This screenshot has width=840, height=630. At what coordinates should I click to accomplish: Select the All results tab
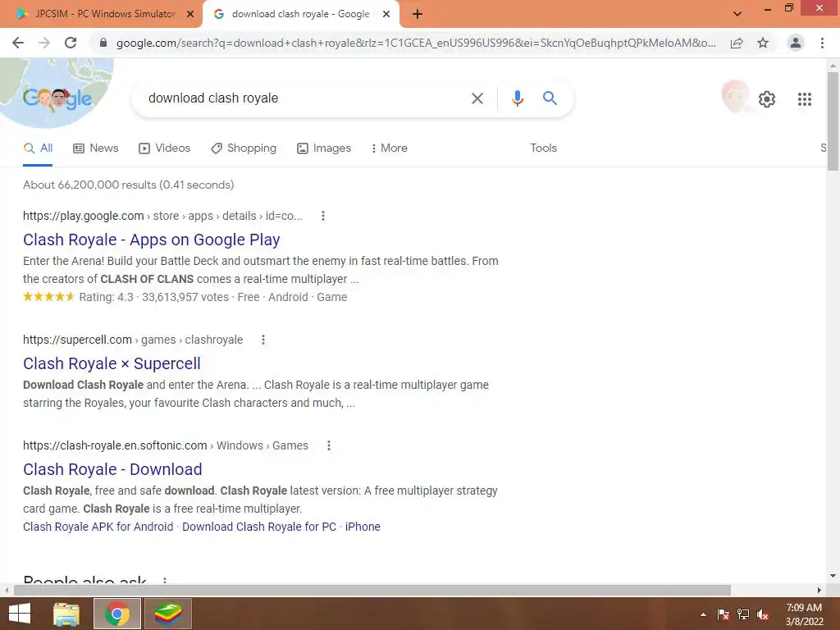[38, 148]
